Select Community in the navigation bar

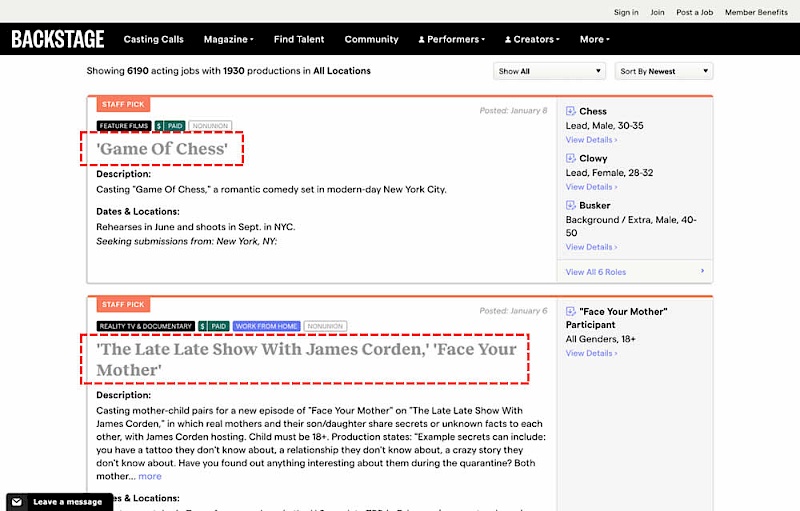pos(371,39)
